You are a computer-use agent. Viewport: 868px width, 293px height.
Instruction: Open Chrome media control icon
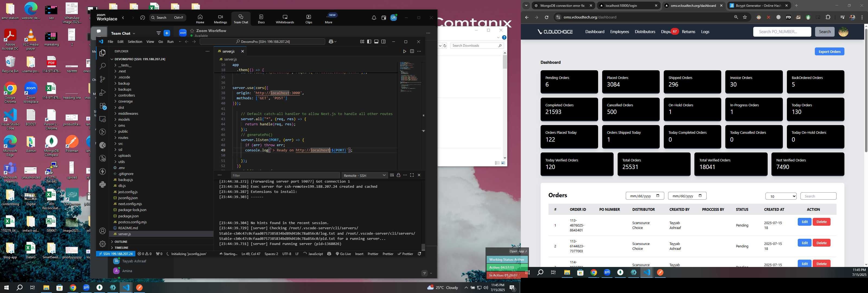coord(843,17)
